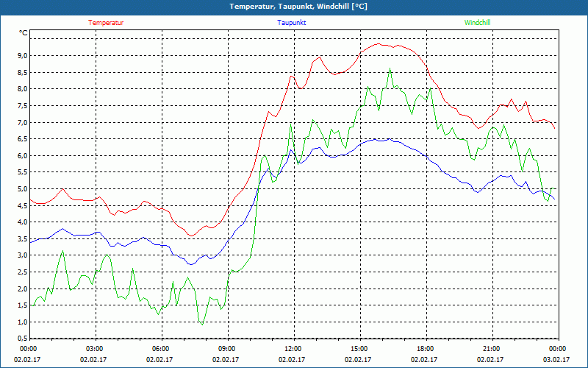Click the 4,0 y-axis value
588x368 pixels.
23,222
